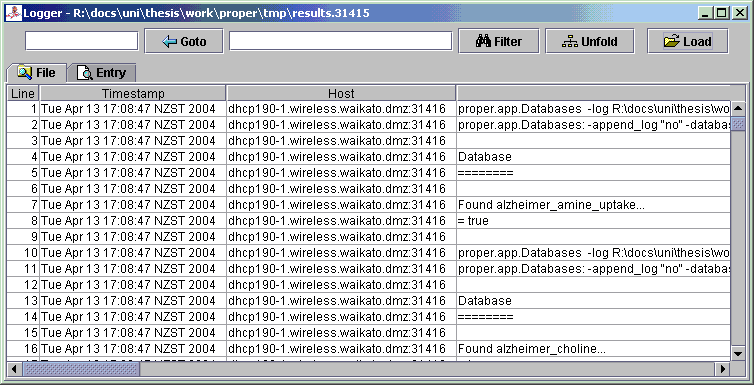
Task: Select the line 10 "proper.app.Databases -log" message
Action: [593, 253]
